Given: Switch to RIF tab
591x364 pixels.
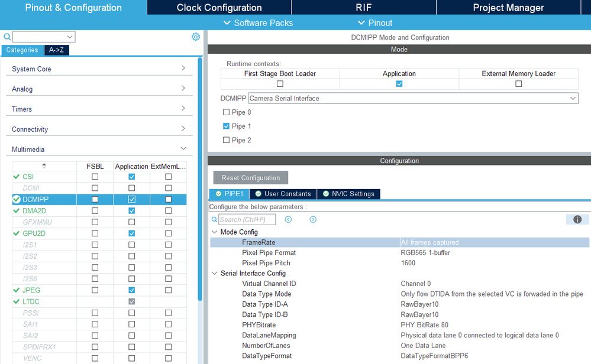Looking at the screenshot, I should click(364, 8).
